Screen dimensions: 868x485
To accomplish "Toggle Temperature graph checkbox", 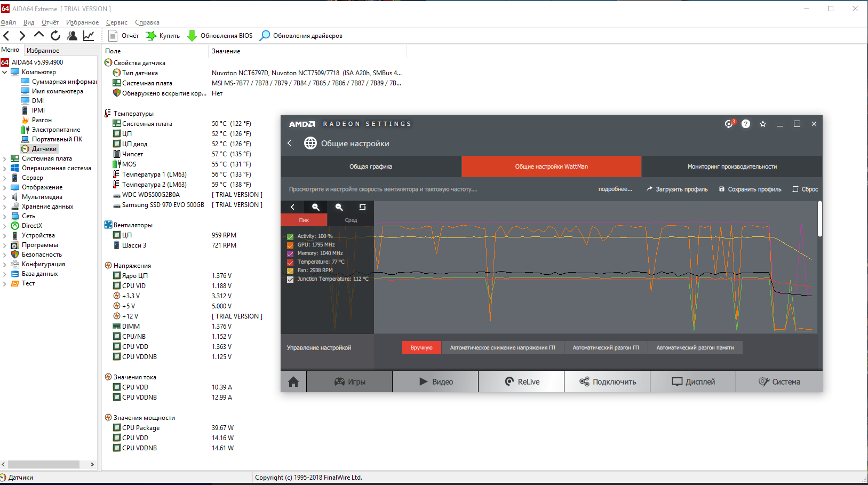I will point(290,262).
